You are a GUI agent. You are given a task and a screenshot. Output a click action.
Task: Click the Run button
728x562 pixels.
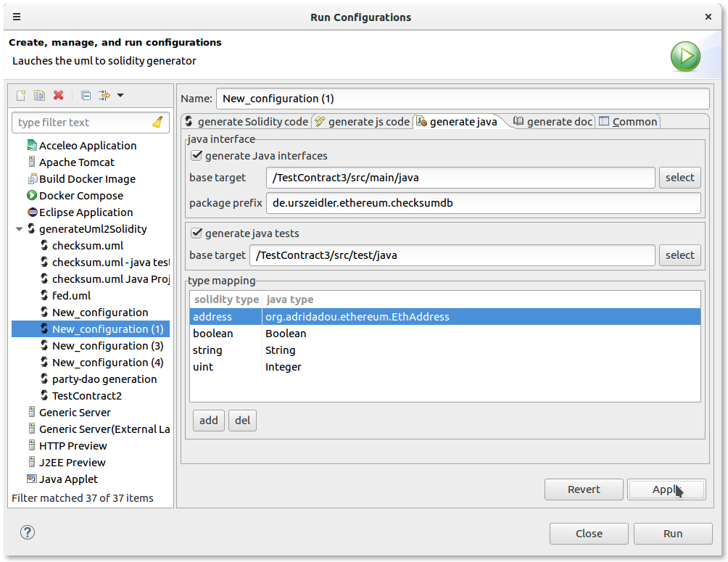pos(673,534)
